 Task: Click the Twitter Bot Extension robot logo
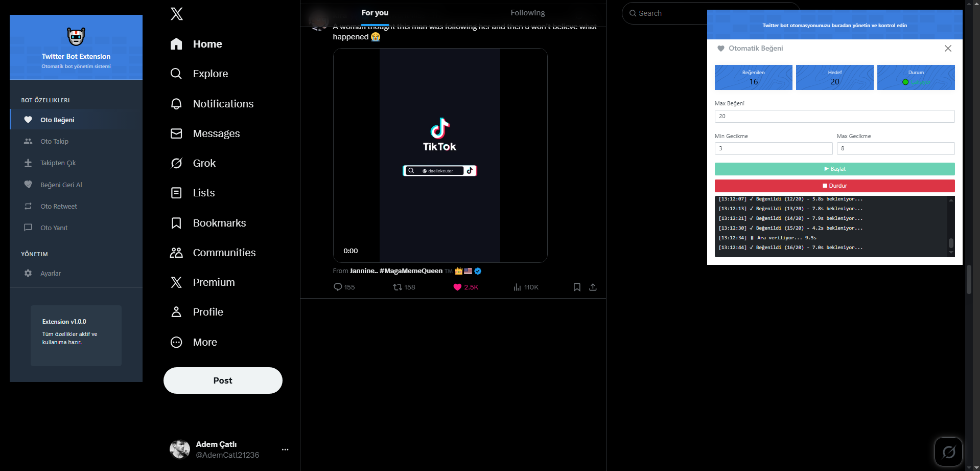coord(76,36)
